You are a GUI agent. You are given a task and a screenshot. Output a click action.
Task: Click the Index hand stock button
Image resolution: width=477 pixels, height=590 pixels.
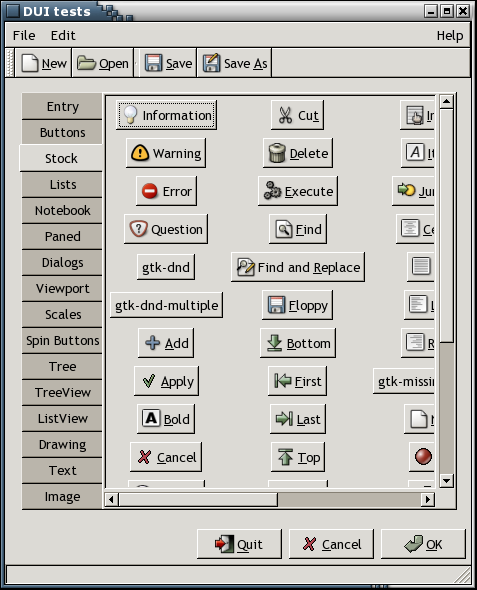[x=418, y=115]
